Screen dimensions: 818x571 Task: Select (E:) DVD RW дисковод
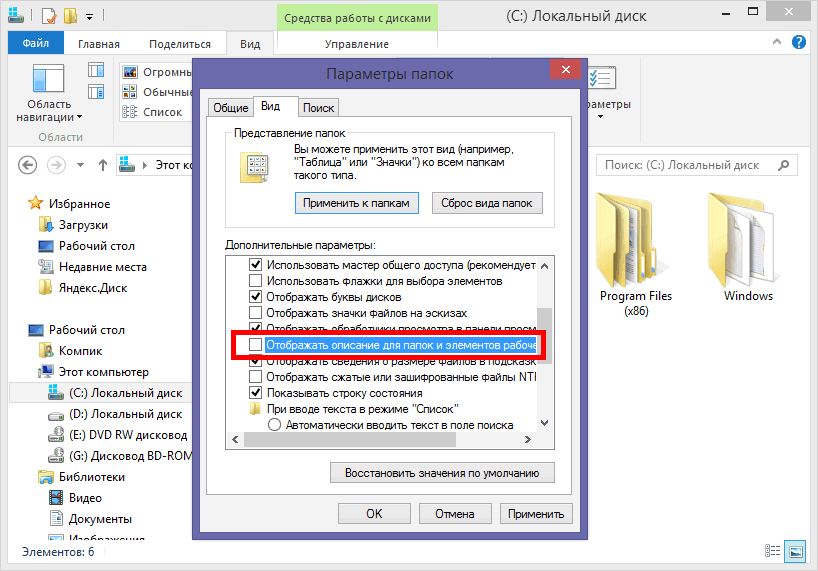(127, 435)
